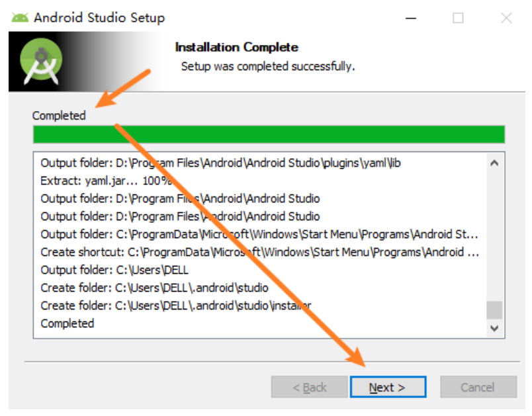Click the "Setup was completed successfully." text

click(268, 67)
